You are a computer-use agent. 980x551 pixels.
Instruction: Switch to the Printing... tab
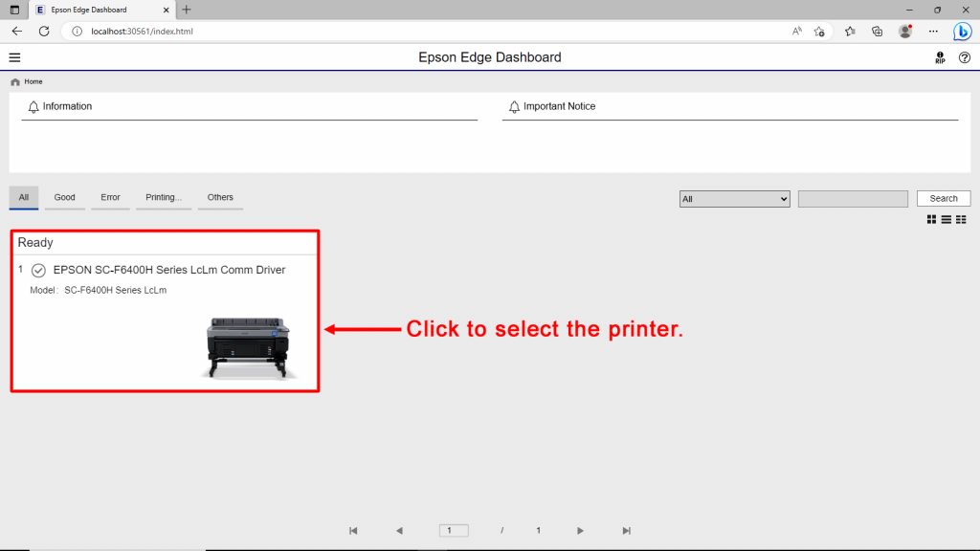[163, 197]
